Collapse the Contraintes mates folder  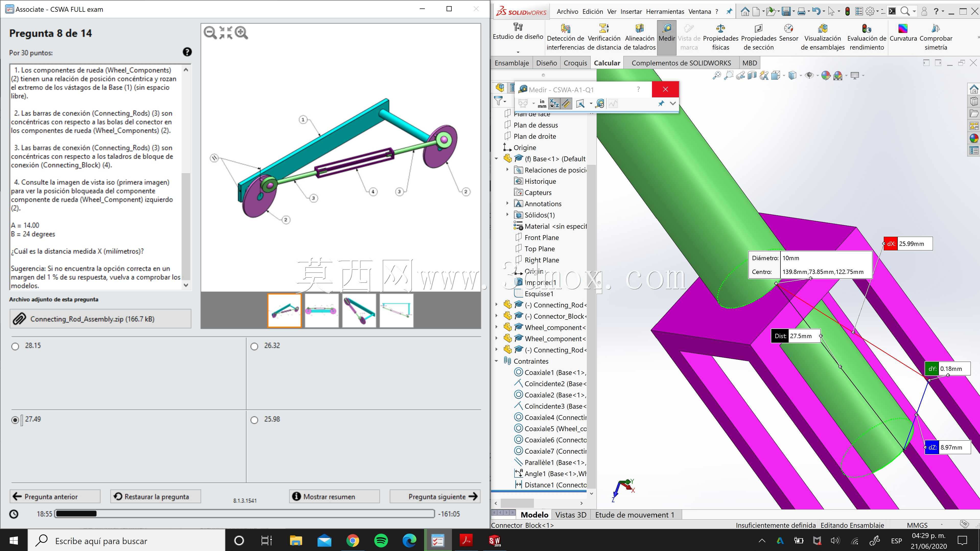click(x=496, y=361)
